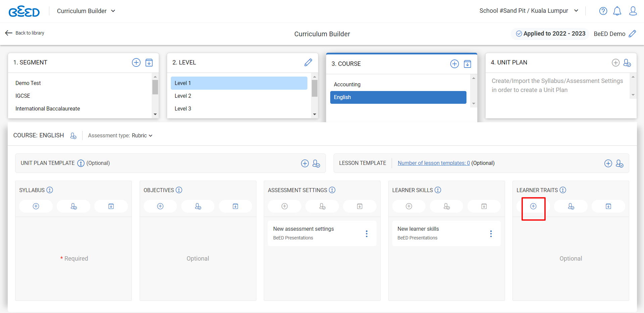This screenshot has width=644, height=313.
Task: Open New assessment settings options menu
Action: point(366,234)
